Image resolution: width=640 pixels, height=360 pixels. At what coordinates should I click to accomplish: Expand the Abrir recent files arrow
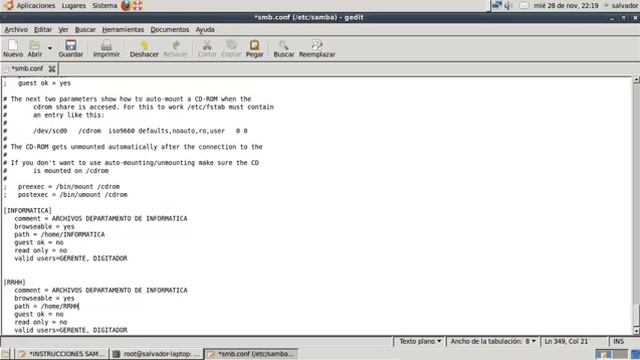pyautogui.click(x=50, y=49)
